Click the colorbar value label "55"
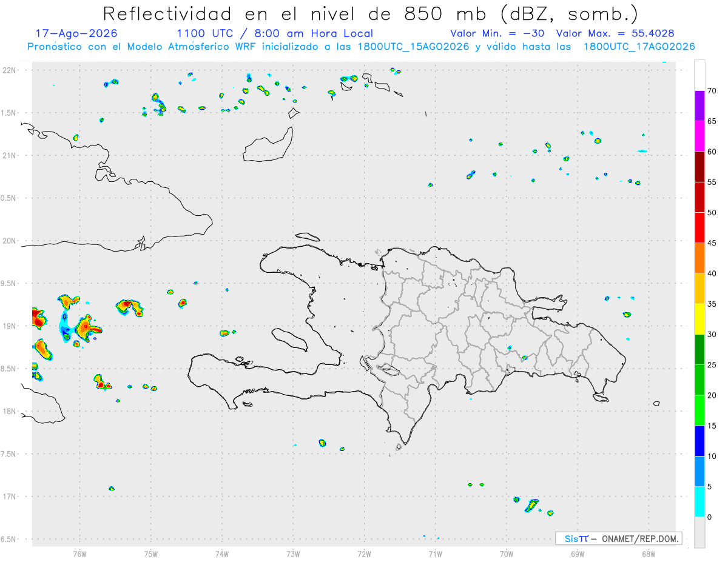This screenshot has width=728, height=562. point(712,182)
